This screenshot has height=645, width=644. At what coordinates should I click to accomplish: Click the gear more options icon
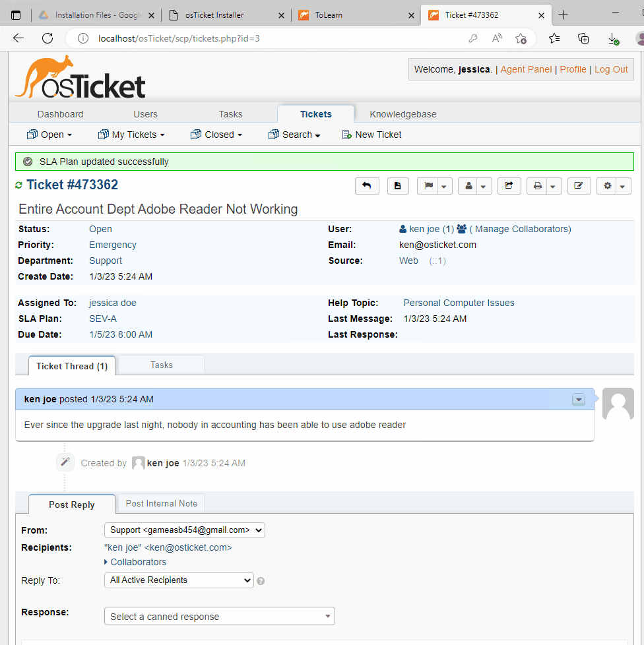[607, 186]
